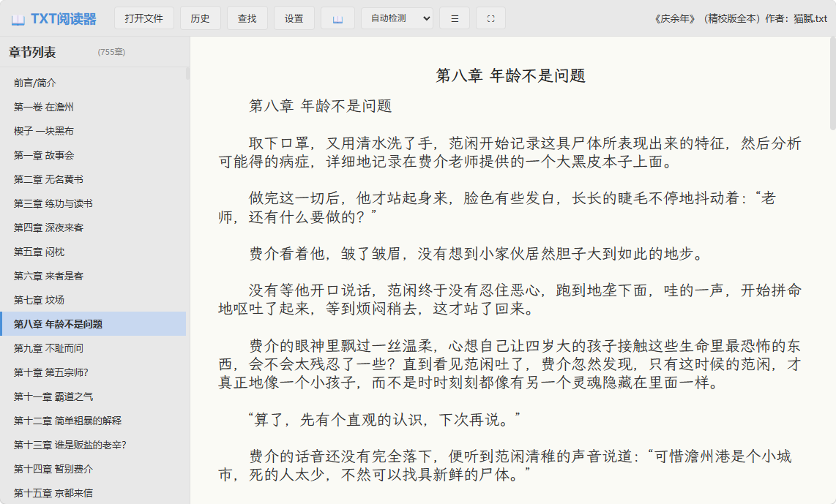Open chapter 第一章 故事会
This screenshot has height=504, width=836.
click(x=93, y=155)
